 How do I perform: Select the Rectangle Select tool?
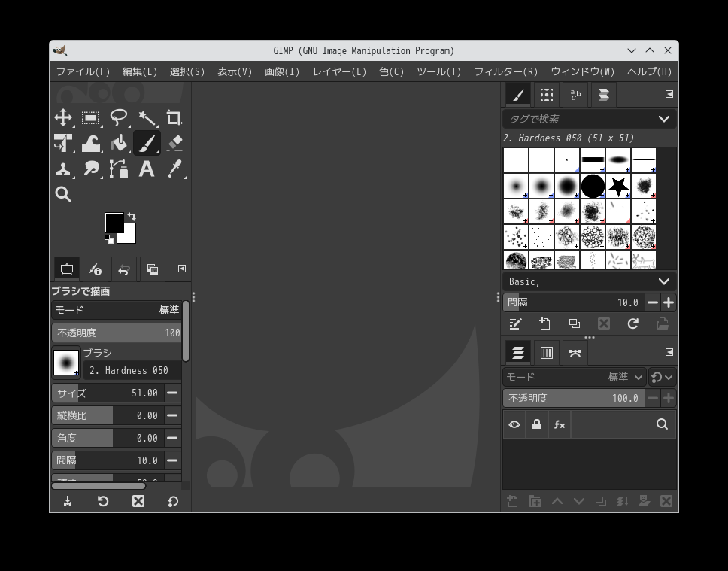pyautogui.click(x=90, y=117)
